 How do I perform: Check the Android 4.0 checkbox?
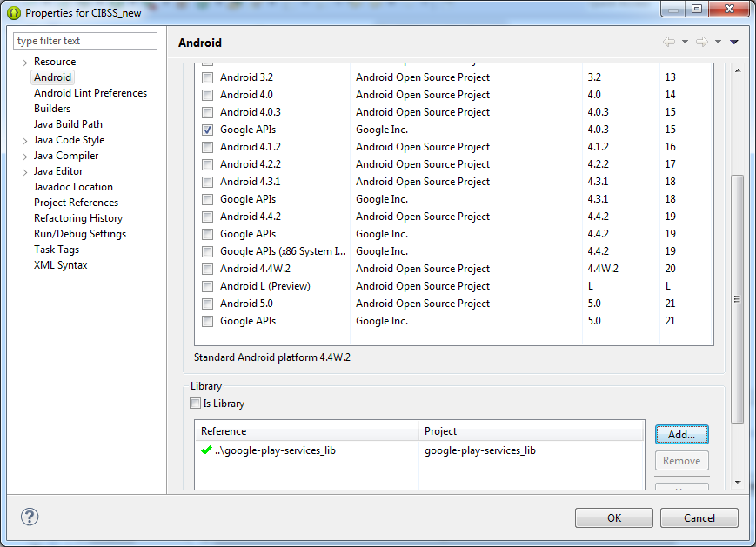(207, 95)
